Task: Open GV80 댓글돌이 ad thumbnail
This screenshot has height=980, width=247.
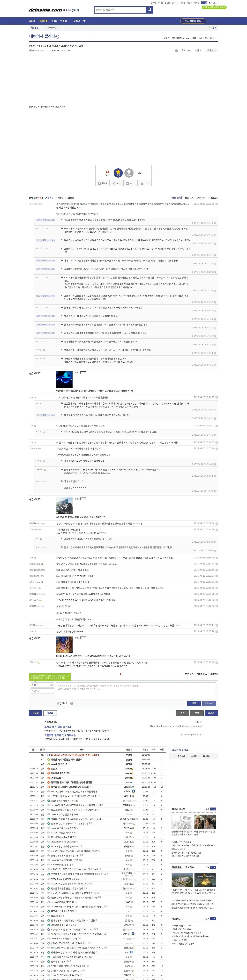Action: 64,380
